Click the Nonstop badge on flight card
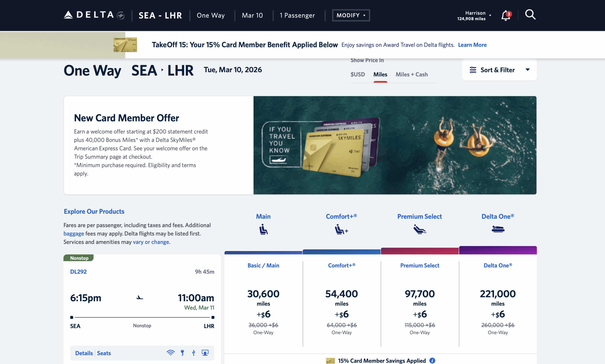Image resolution: width=605 pixels, height=364 pixels. (78, 258)
